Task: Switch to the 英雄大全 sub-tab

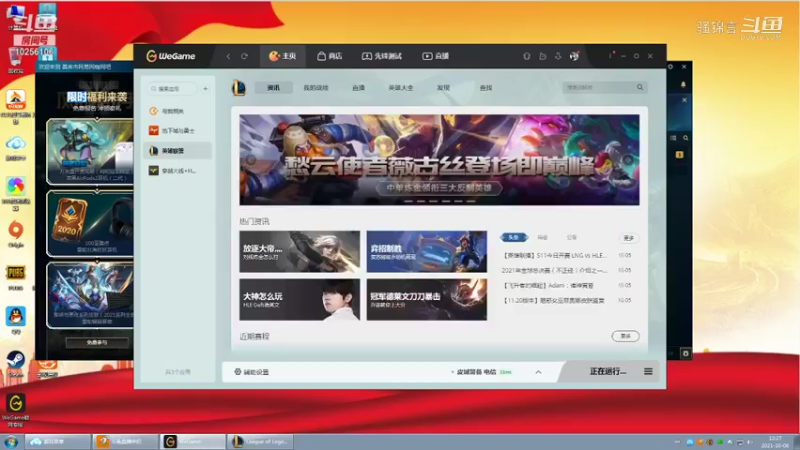Action: click(x=401, y=88)
